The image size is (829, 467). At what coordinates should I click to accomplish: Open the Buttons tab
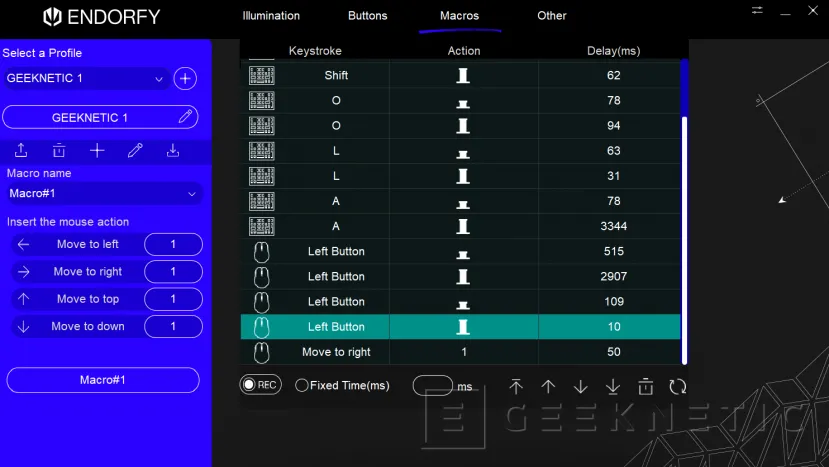[367, 16]
